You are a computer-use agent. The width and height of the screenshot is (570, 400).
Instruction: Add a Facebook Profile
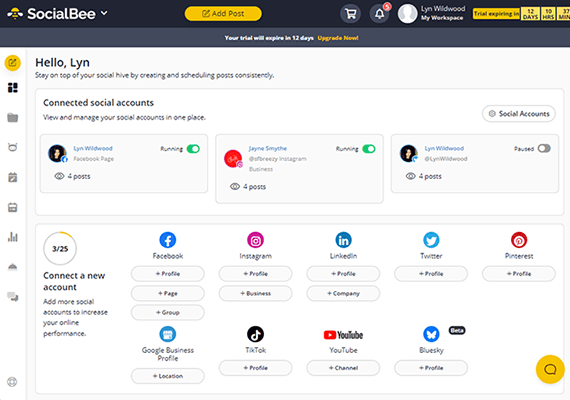[x=168, y=274]
